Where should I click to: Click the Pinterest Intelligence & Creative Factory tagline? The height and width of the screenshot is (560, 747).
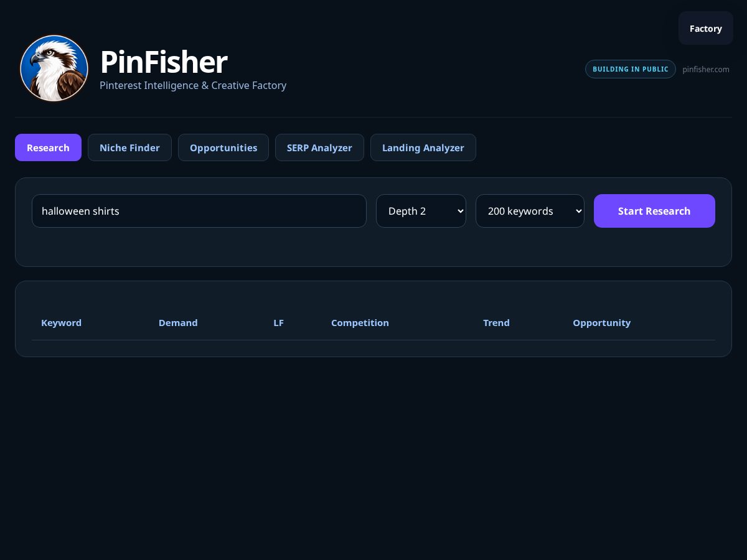tap(193, 85)
